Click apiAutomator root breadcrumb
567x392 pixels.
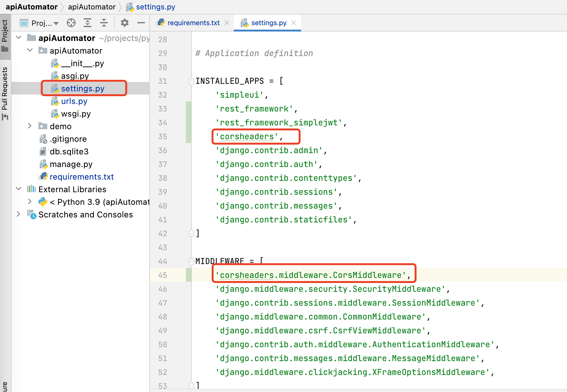point(31,7)
